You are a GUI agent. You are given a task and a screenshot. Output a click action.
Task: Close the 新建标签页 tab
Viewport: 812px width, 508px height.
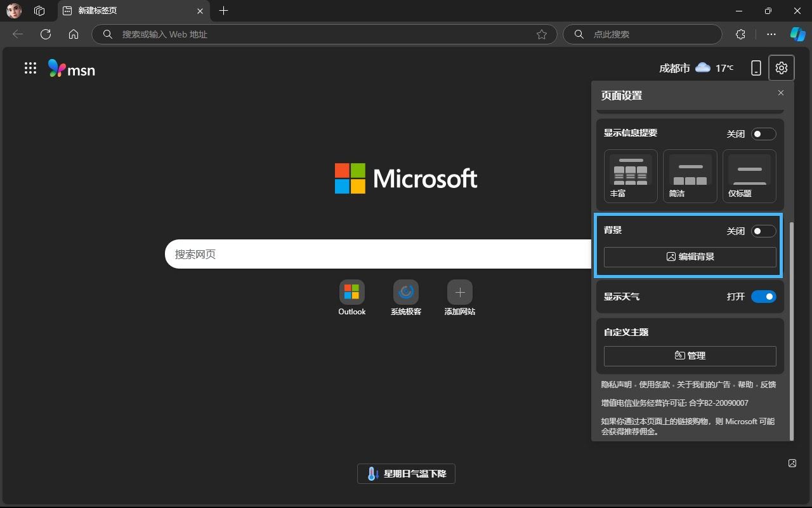pyautogui.click(x=200, y=11)
